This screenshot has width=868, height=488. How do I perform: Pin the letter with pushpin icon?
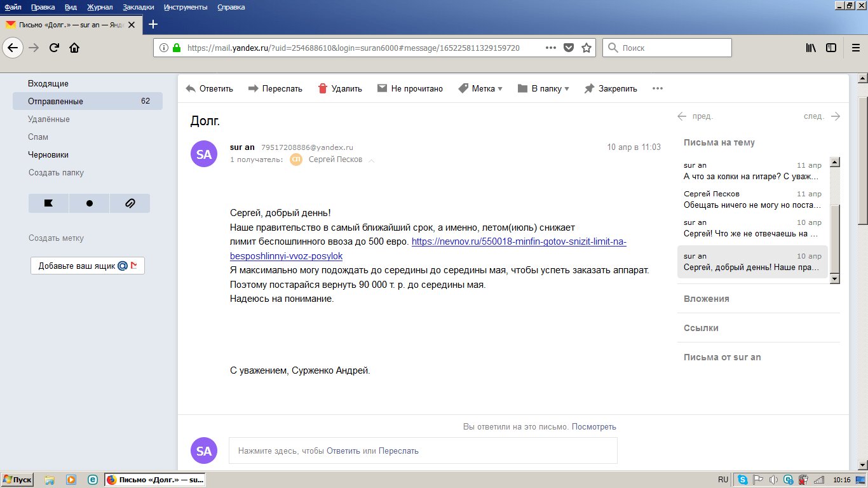(x=589, y=88)
